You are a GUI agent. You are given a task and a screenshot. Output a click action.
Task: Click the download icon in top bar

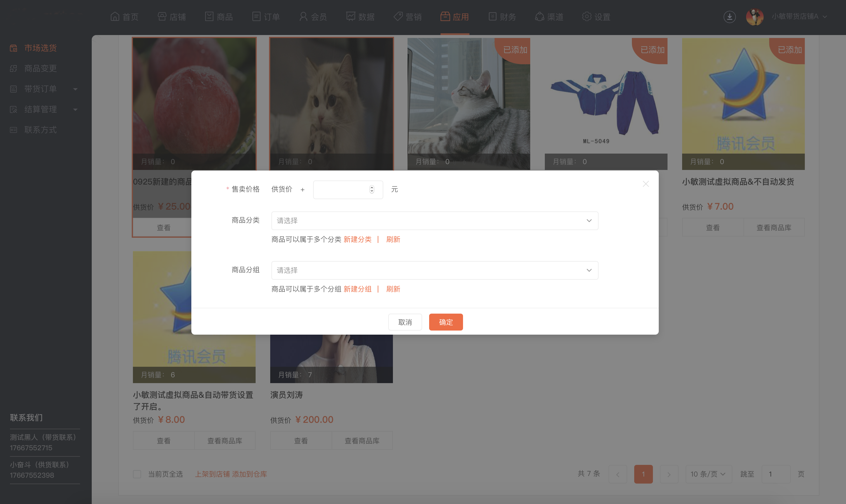(729, 17)
